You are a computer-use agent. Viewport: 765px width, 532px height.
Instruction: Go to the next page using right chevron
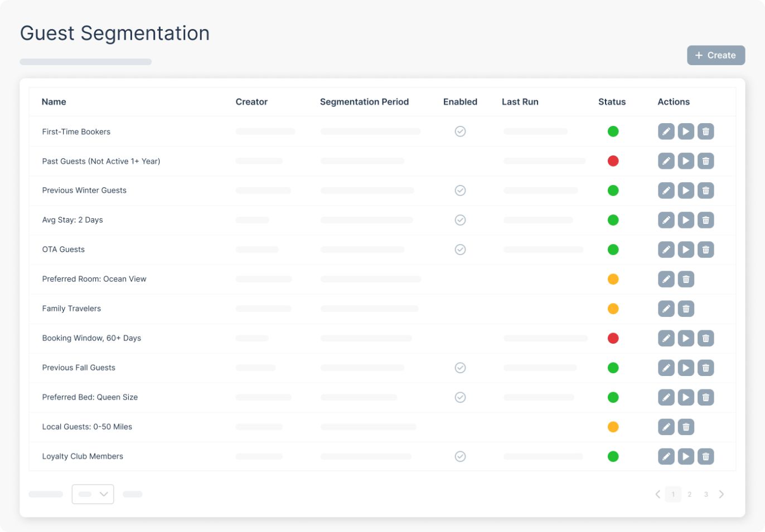coord(722,494)
